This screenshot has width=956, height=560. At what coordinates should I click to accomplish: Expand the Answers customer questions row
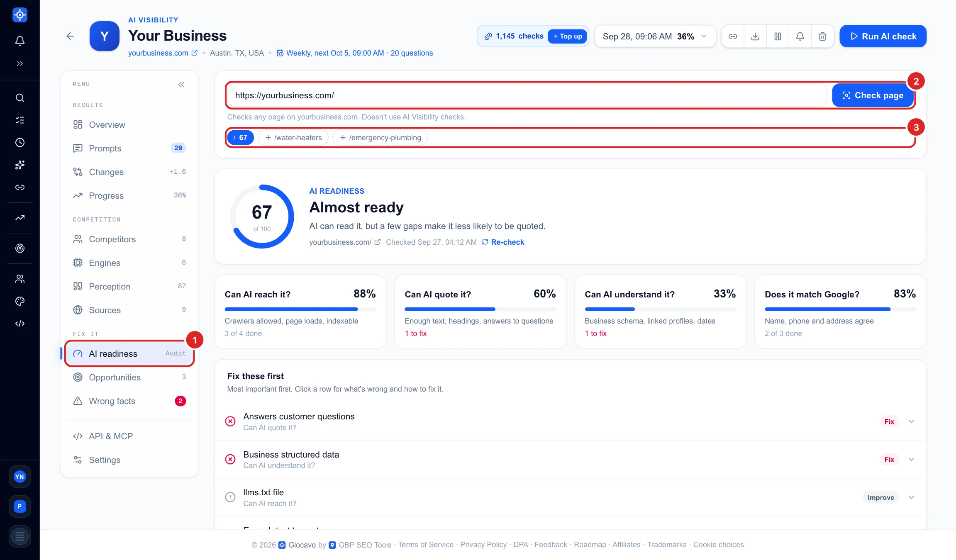912,421
